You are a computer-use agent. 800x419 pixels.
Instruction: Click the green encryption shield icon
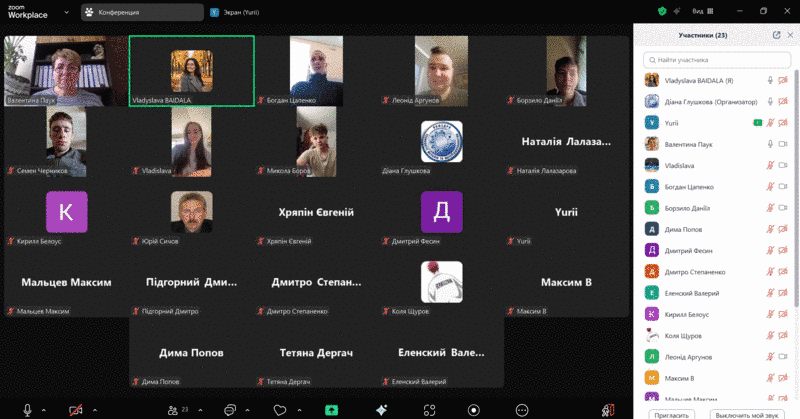tap(661, 11)
